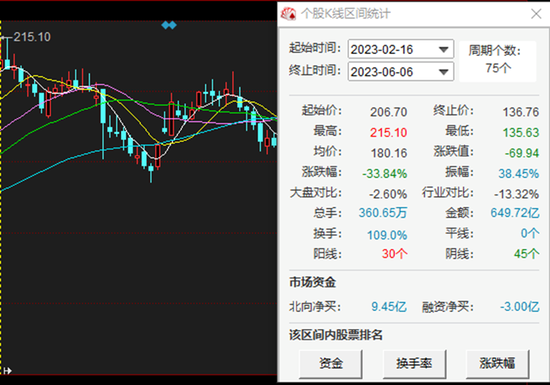This screenshot has width=550, height=385.
Task: Click the 周期个数 75个 value
Action: [x=498, y=68]
